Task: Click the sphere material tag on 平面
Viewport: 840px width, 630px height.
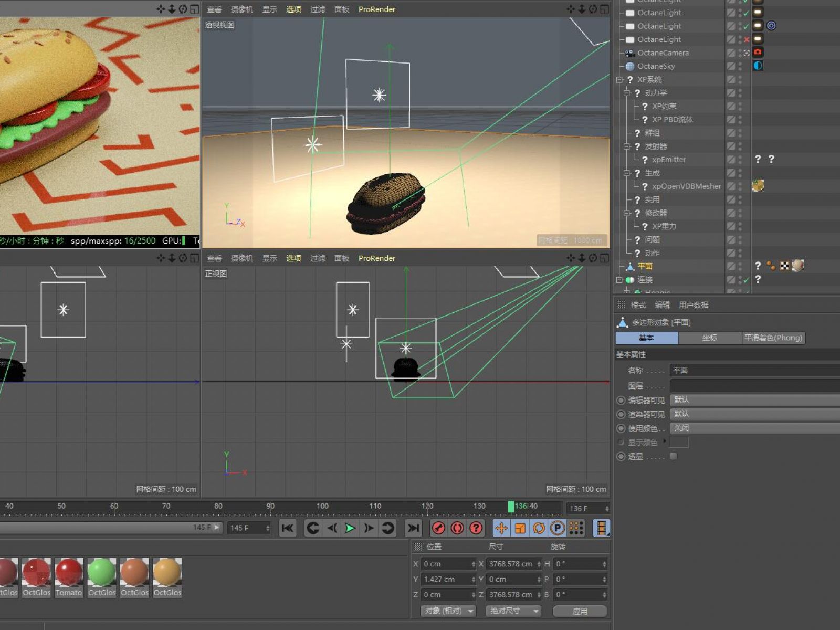Action: pos(798,266)
